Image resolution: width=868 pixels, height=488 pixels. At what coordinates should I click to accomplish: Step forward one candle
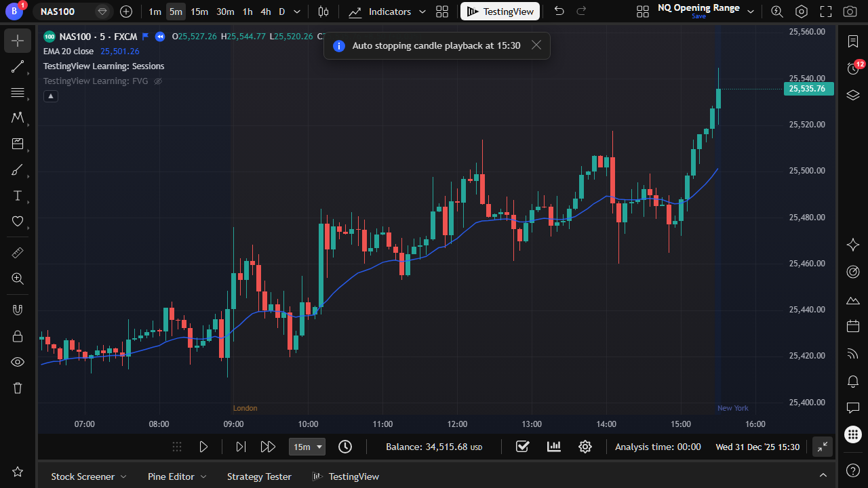coord(240,447)
